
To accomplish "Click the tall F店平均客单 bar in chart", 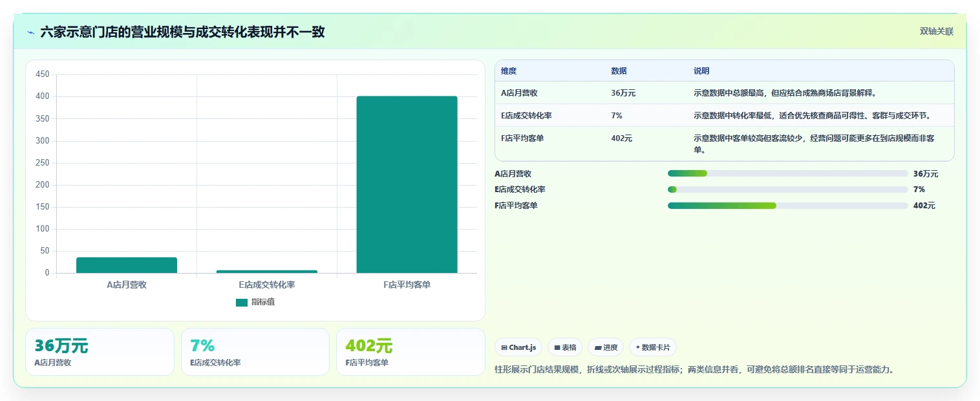I will (407, 184).
